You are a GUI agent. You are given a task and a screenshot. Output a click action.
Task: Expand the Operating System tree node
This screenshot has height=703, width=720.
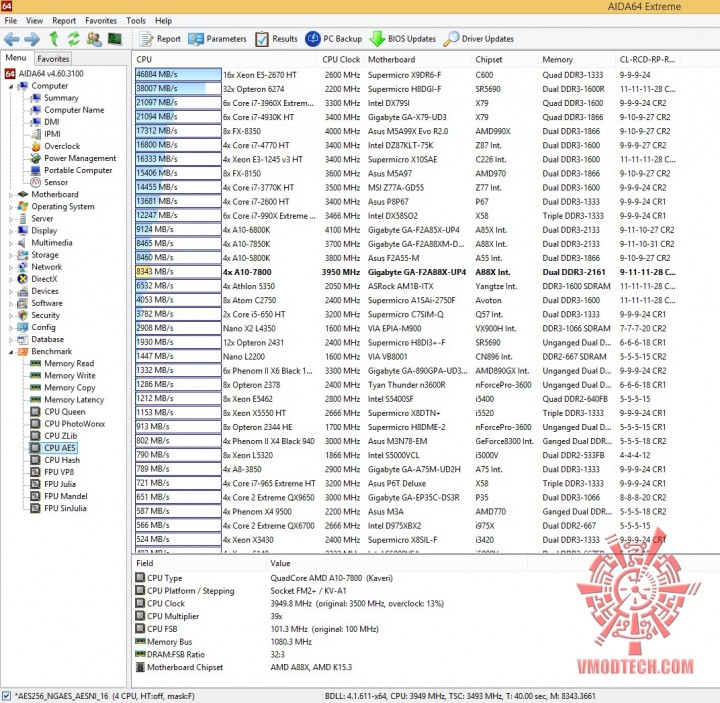[11, 207]
